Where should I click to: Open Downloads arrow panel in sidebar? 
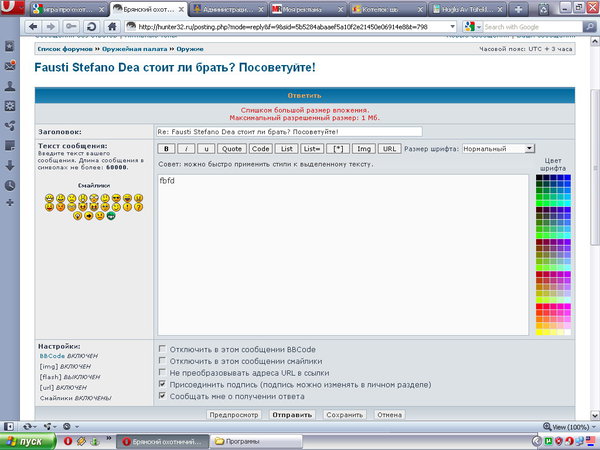point(10,165)
